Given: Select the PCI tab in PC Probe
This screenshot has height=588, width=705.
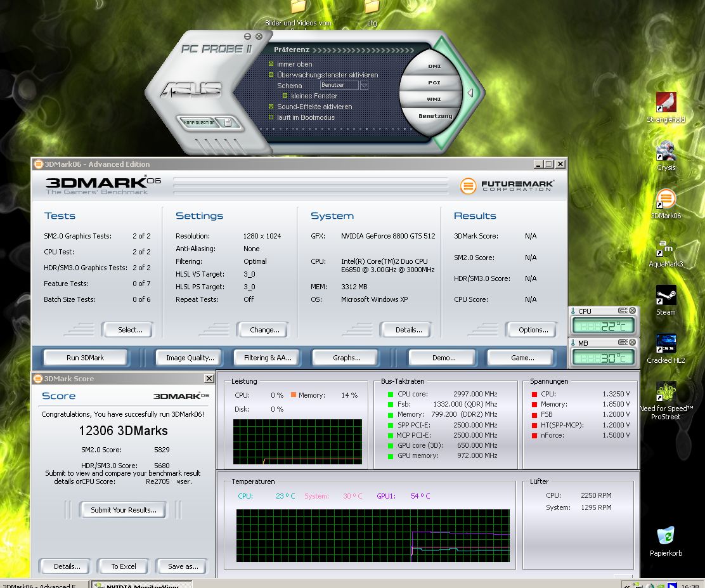Looking at the screenshot, I should (x=434, y=83).
